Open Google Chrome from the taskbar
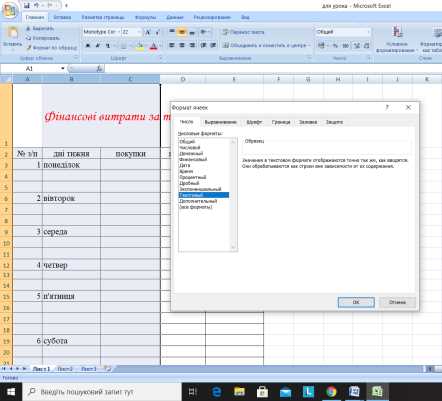The image size is (442, 401). pos(331,392)
